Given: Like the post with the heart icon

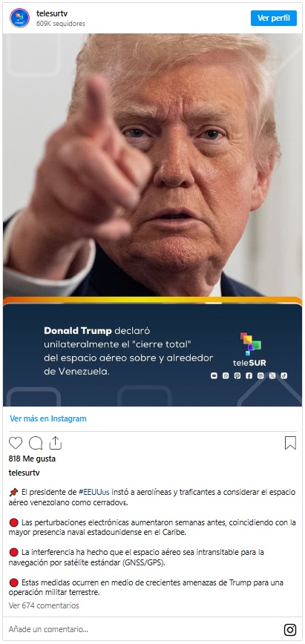Looking at the screenshot, I should [16, 443].
